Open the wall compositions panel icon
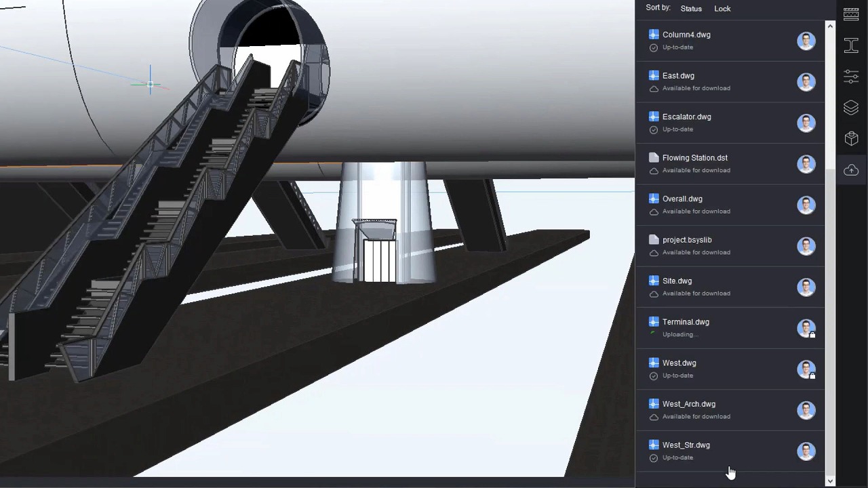Screen dimensions: 868x488 point(851,15)
